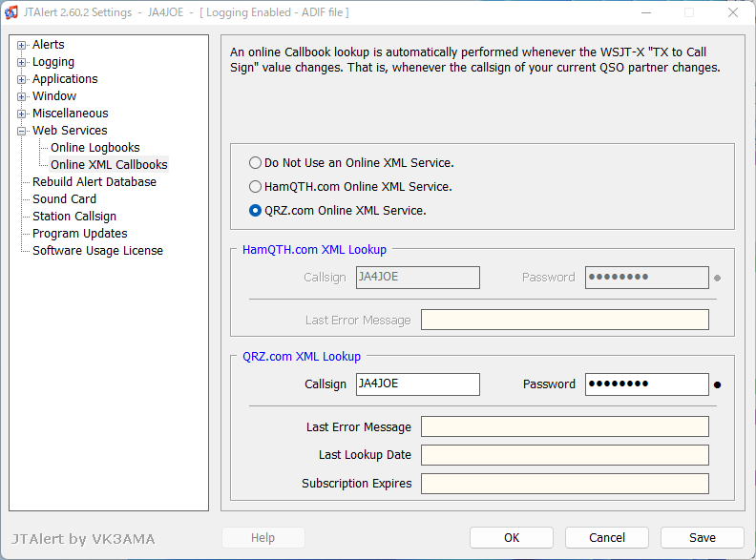Expand the Miscellaneous tree node
The height and width of the screenshot is (560, 756).
(21, 114)
